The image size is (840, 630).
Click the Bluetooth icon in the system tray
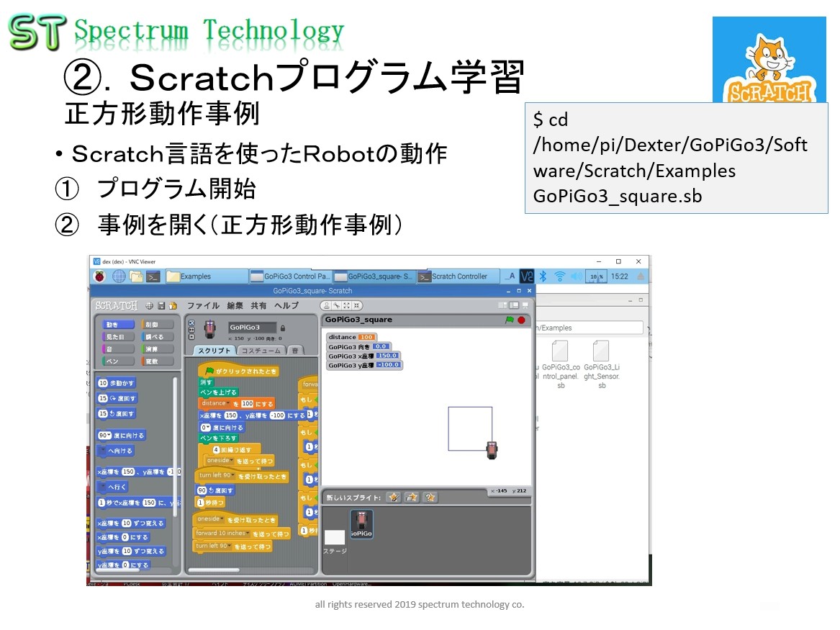pyautogui.click(x=543, y=276)
